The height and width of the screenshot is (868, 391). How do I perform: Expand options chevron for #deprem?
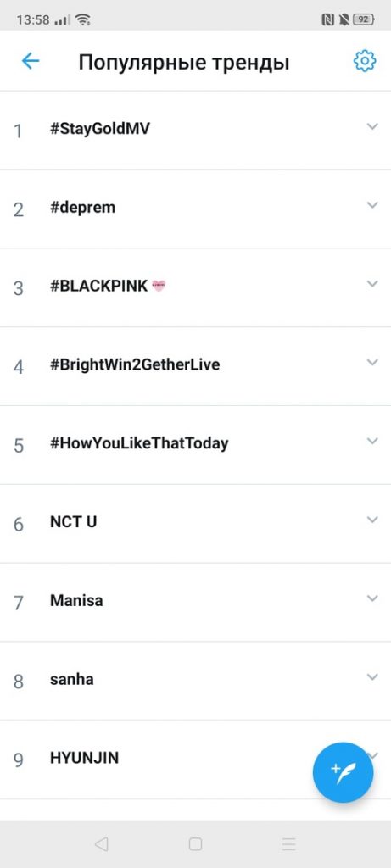coord(372,205)
